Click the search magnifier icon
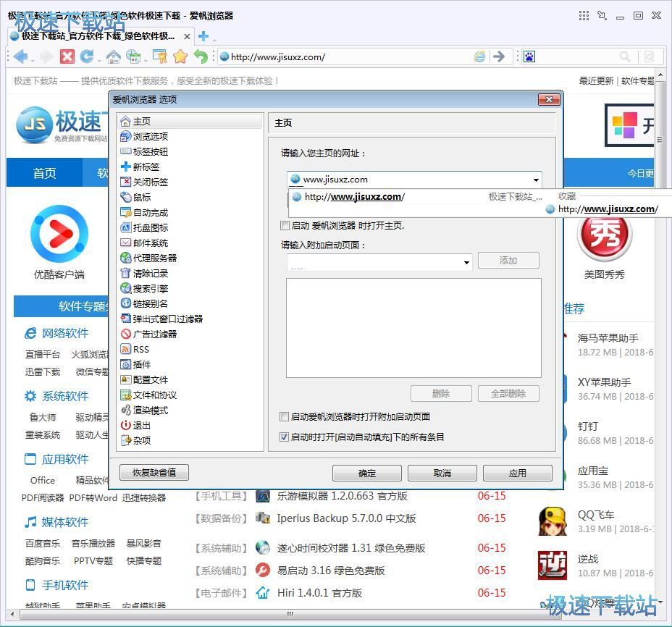This screenshot has height=627, width=672. tap(625, 56)
